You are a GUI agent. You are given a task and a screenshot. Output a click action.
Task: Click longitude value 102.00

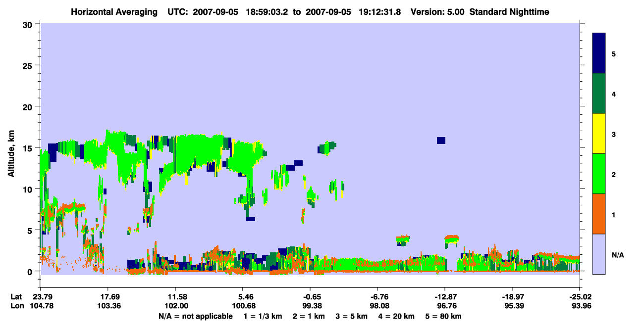pyautogui.click(x=175, y=306)
